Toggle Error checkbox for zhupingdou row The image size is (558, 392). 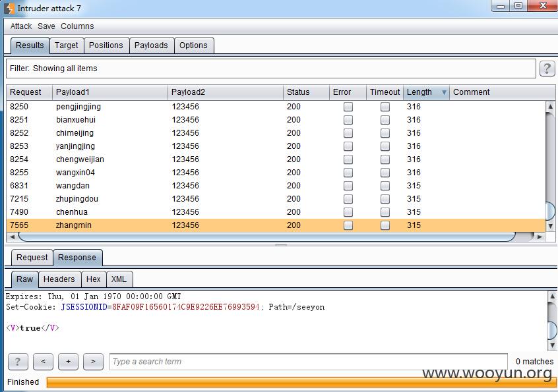click(x=348, y=199)
